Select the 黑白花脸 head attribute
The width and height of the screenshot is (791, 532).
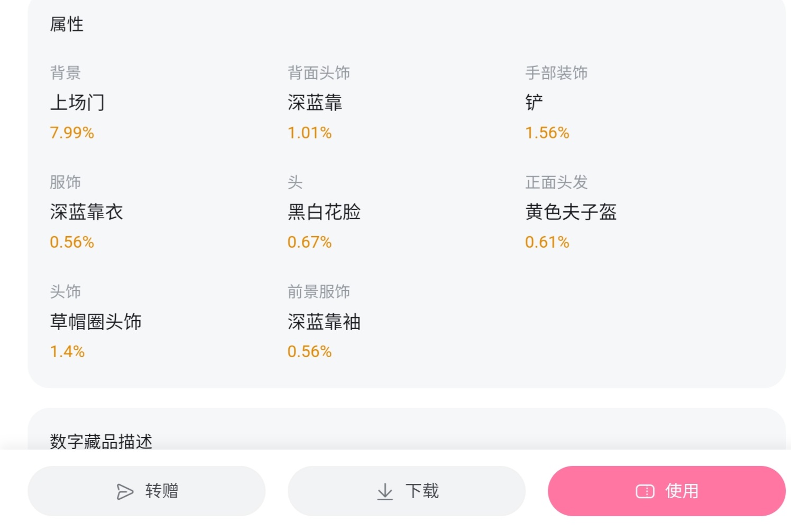(x=324, y=212)
